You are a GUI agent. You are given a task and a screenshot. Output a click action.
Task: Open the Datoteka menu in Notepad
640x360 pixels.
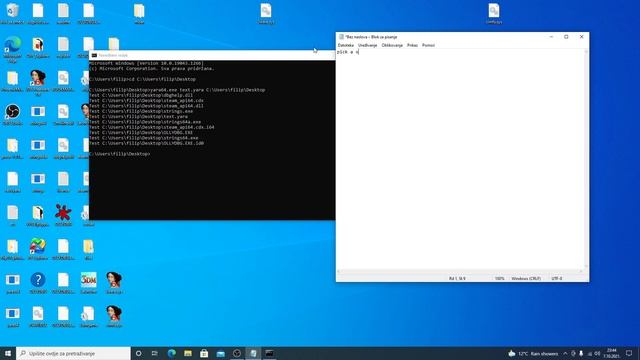click(x=346, y=45)
